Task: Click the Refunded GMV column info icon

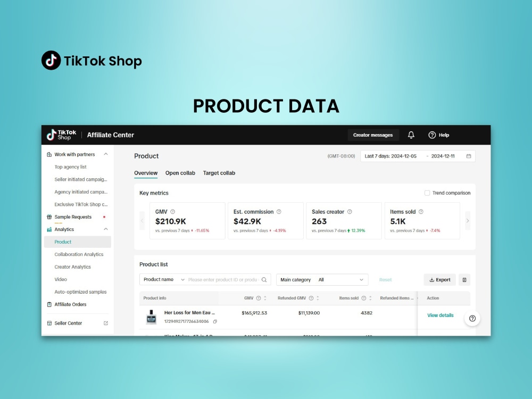Action: [311, 298]
